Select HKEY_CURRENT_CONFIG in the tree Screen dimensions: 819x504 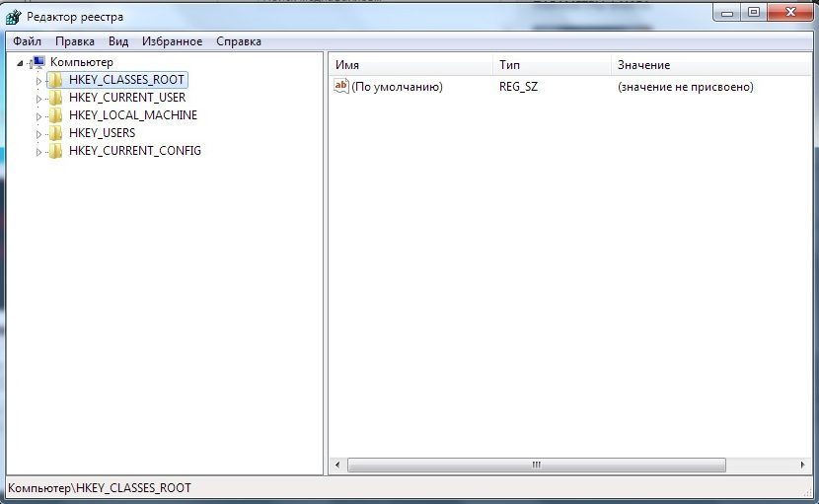click(135, 151)
